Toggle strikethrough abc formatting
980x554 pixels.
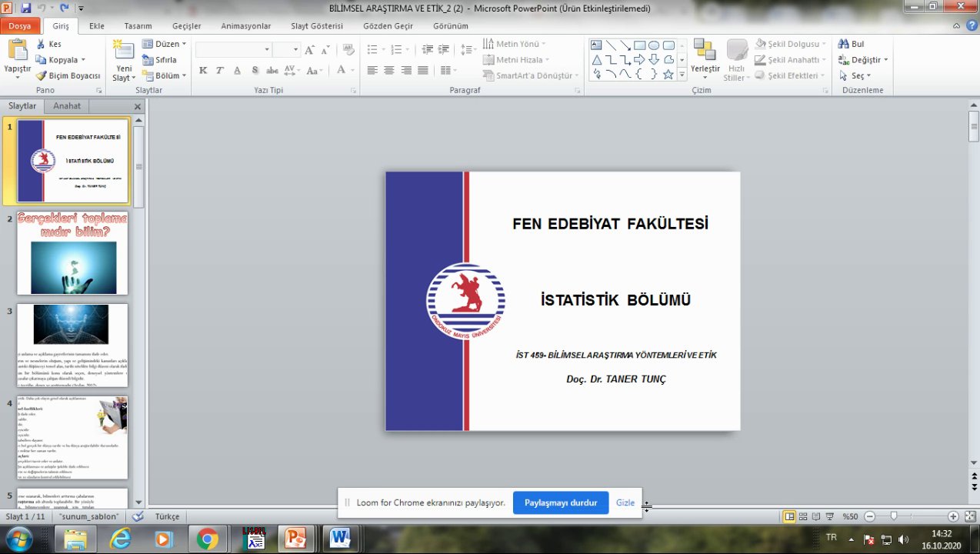tap(272, 70)
